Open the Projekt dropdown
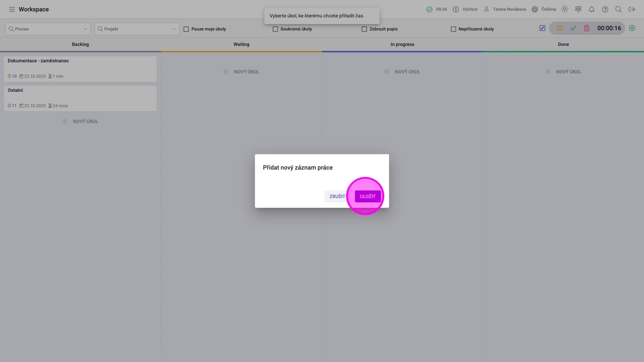644x362 pixels. (x=137, y=29)
